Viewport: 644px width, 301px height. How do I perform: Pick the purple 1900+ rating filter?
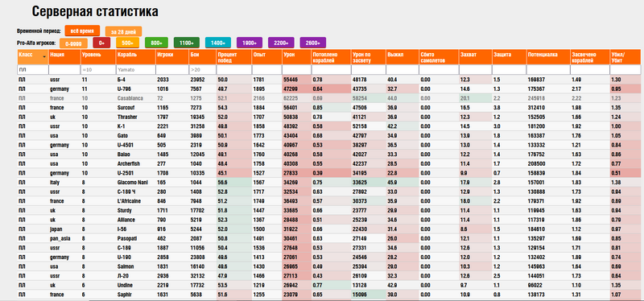coord(250,43)
